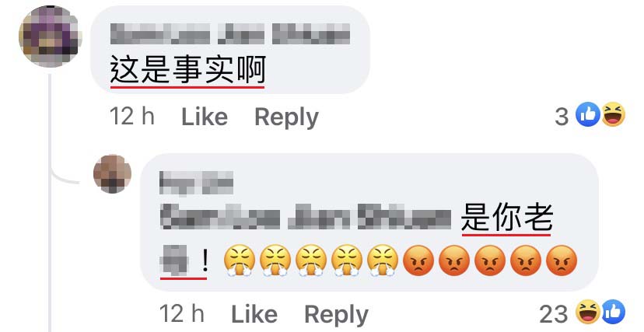Click the laughing reaction icon beside count 23

(588, 313)
